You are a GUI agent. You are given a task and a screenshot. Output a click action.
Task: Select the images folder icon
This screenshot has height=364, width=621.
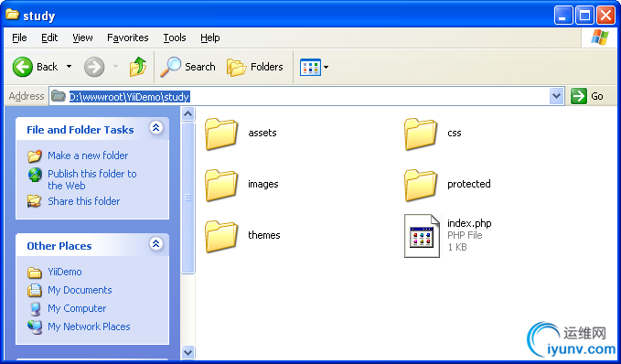[221, 186]
